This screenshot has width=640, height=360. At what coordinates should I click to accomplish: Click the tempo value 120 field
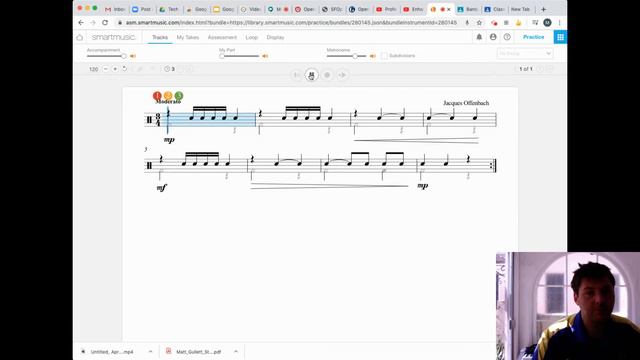[93, 69]
